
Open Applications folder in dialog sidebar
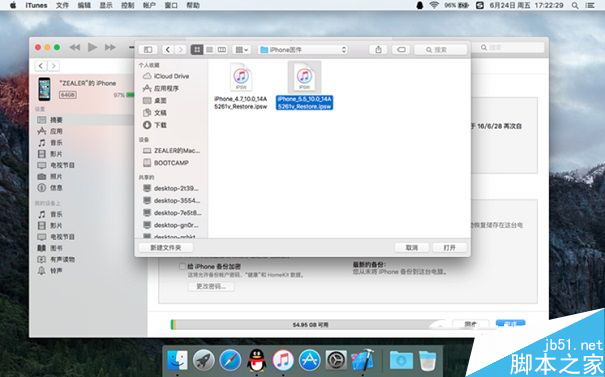[x=166, y=88]
